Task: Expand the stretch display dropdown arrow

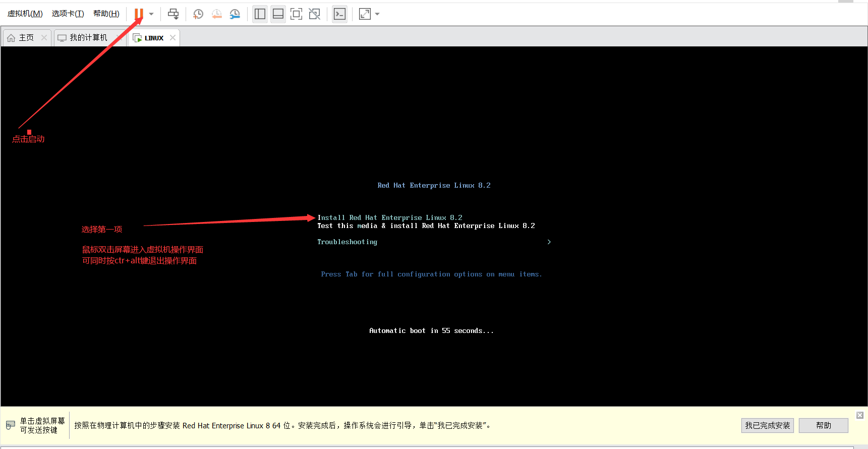Action: pyautogui.click(x=377, y=14)
